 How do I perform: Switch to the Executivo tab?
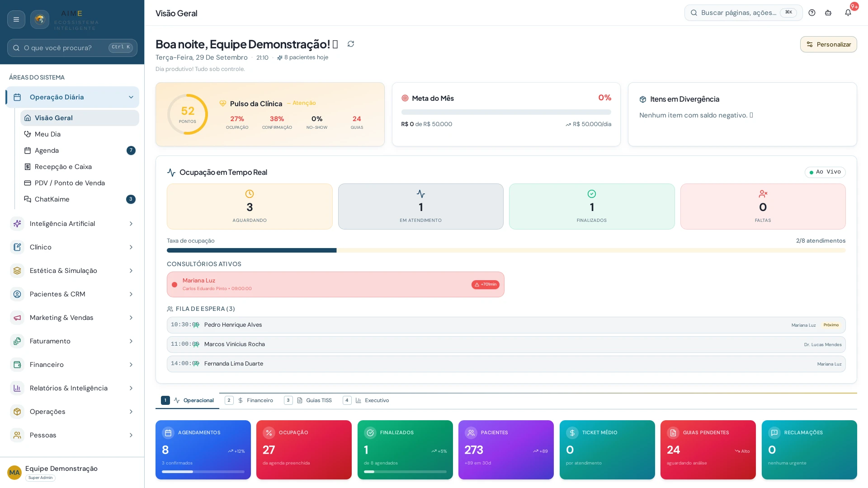[x=366, y=400]
